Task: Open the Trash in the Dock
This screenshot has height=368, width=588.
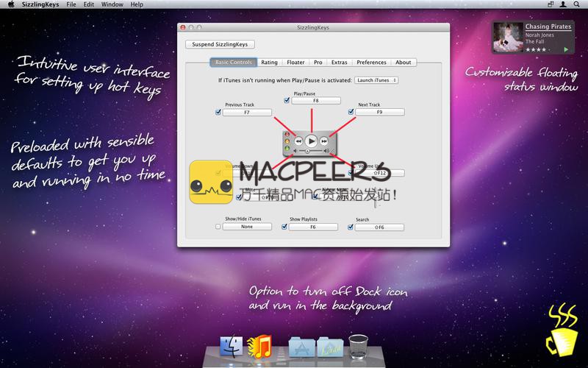Action: (358, 346)
